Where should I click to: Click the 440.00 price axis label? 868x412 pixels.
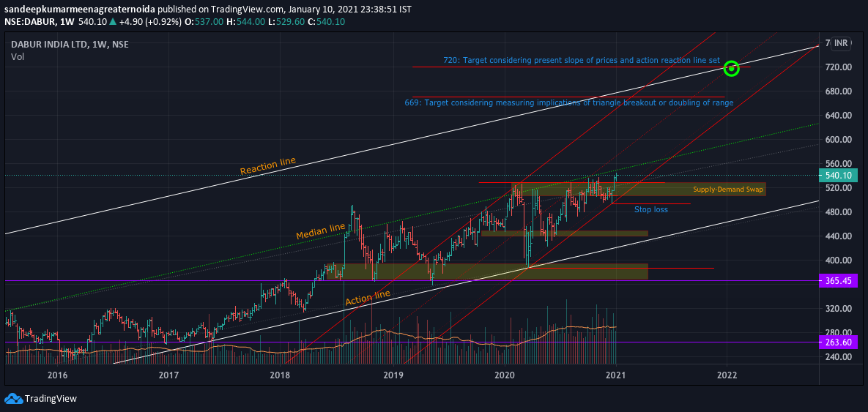[x=837, y=236]
